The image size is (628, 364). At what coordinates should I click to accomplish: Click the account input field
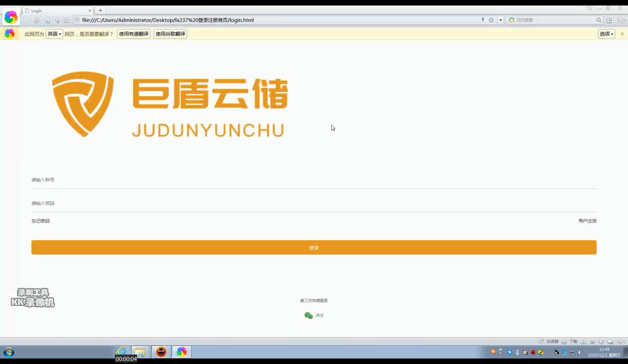[314, 180]
